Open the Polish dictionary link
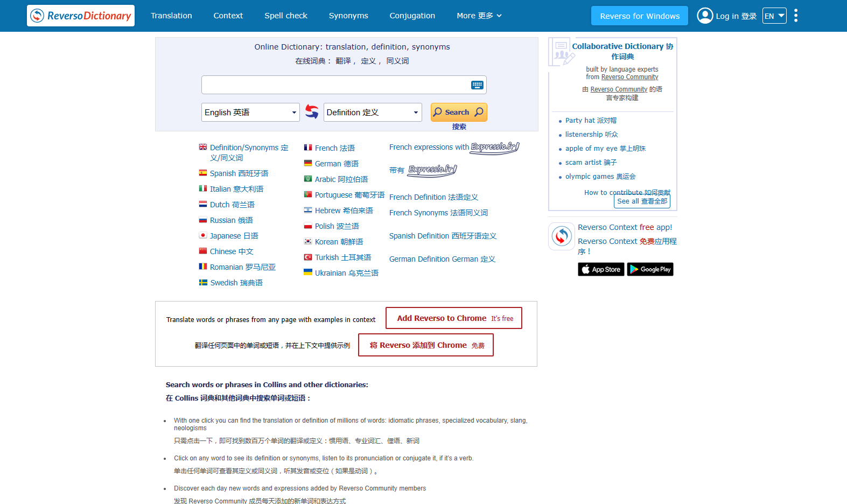 [x=337, y=226]
